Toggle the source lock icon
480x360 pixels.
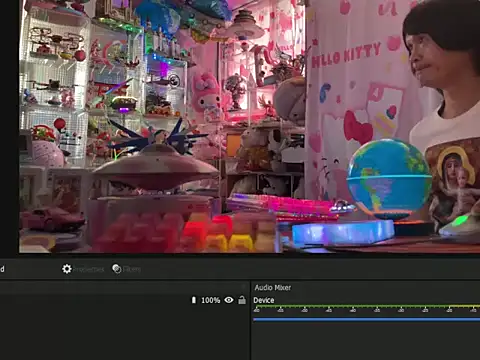coord(242,300)
